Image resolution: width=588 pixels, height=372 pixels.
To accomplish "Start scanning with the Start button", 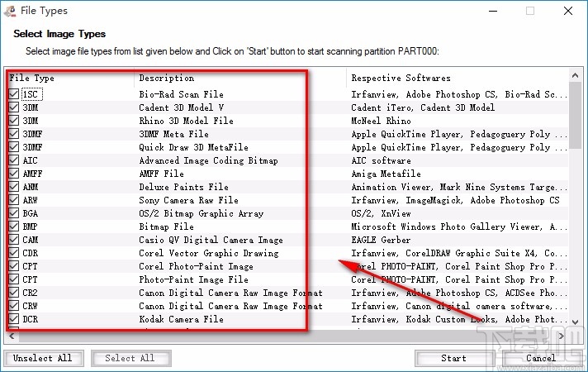I will 454,358.
